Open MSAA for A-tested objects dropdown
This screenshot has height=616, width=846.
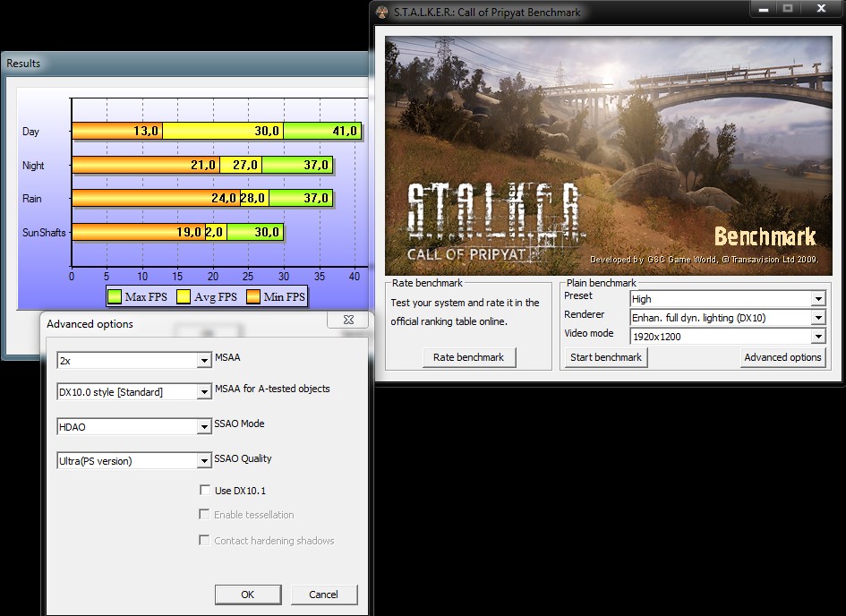pyautogui.click(x=204, y=391)
